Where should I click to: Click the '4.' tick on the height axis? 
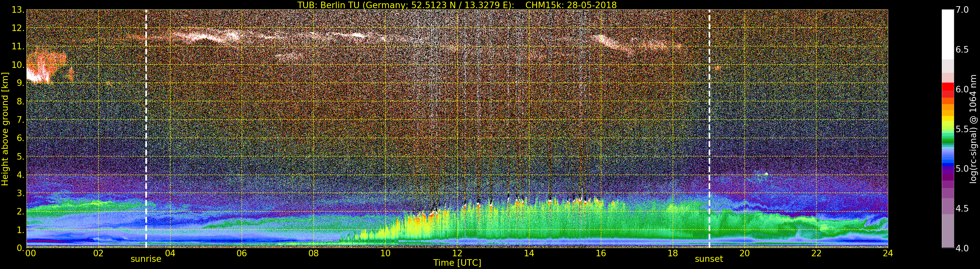[x=21, y=175]
